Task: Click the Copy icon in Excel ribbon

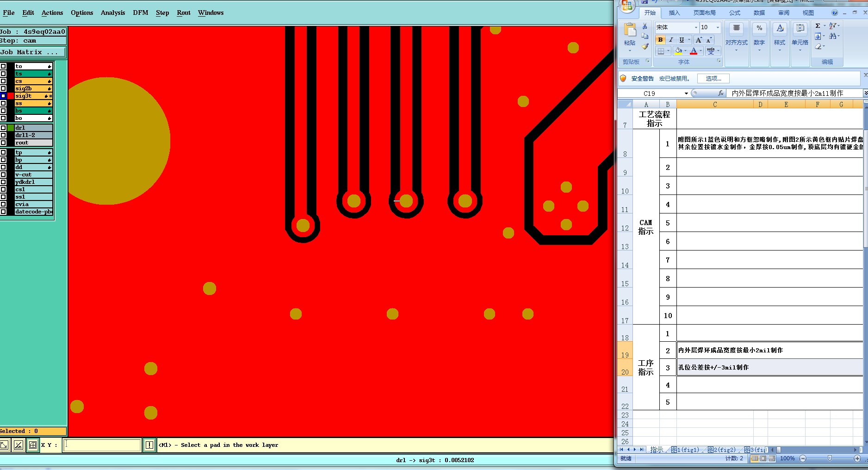Action: click(x=645, y=36)
